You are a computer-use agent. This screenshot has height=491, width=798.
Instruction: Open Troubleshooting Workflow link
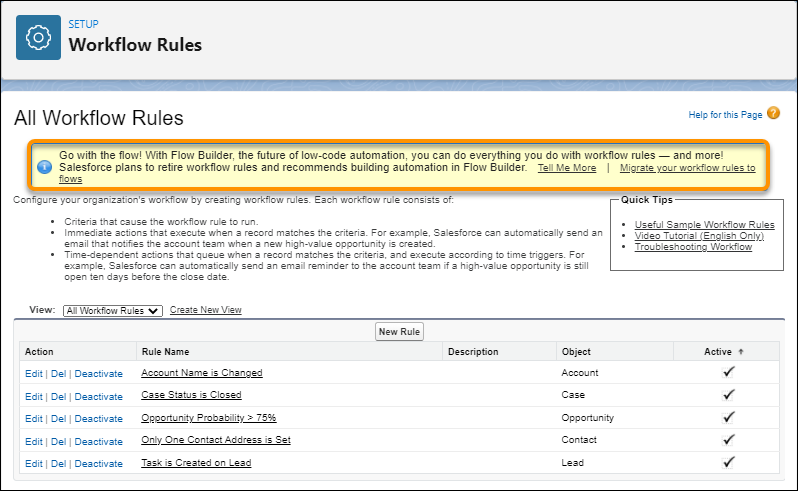point(693,247)
